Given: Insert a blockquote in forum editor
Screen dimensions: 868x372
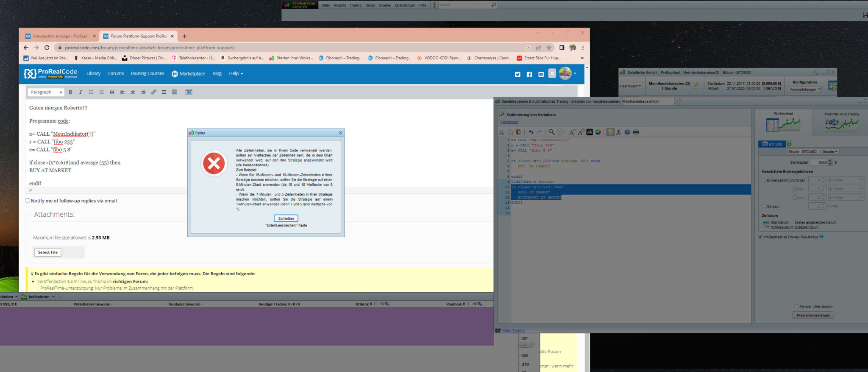Looking at the screenshot, I should point(112,92).
